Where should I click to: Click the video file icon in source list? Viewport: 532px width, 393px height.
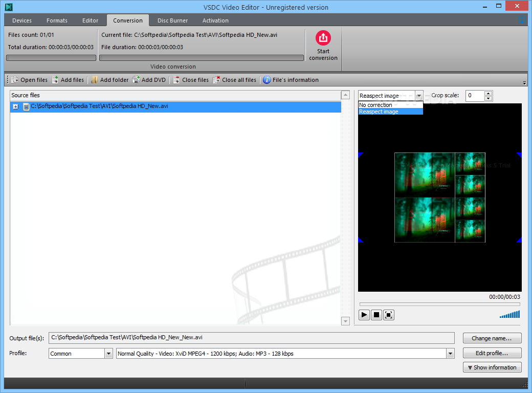click(x=26, y=106)
